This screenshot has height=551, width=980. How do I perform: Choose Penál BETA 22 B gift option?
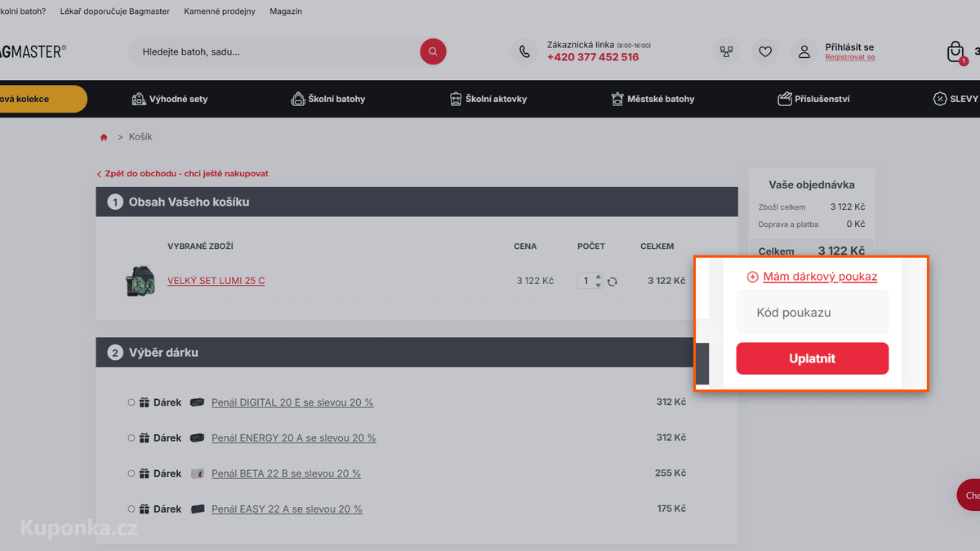tap(131, 473)
